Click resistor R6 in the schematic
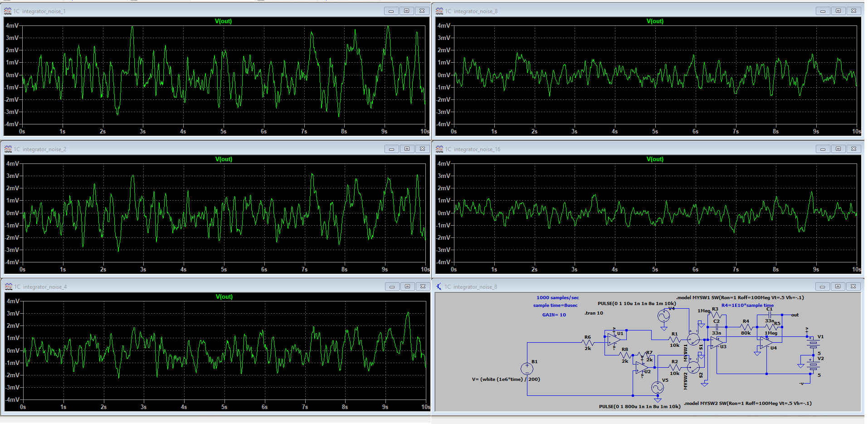 point(588,343)
